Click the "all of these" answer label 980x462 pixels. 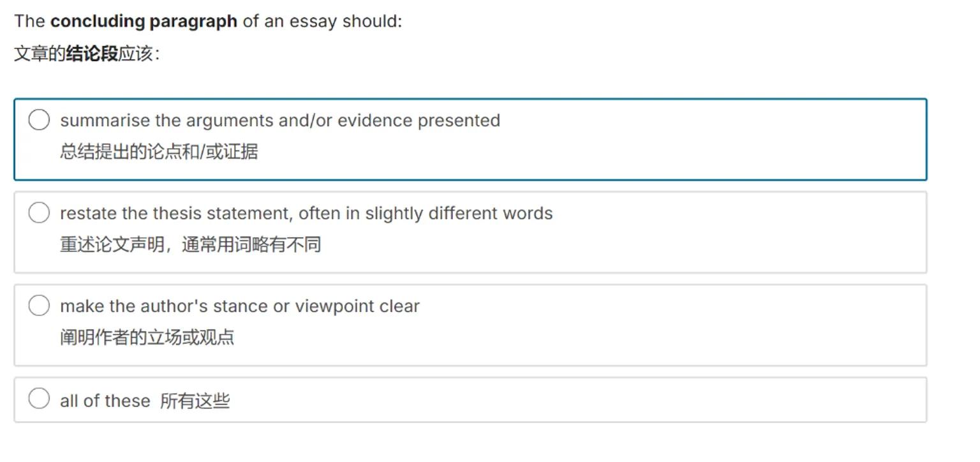tap(105, 401)
